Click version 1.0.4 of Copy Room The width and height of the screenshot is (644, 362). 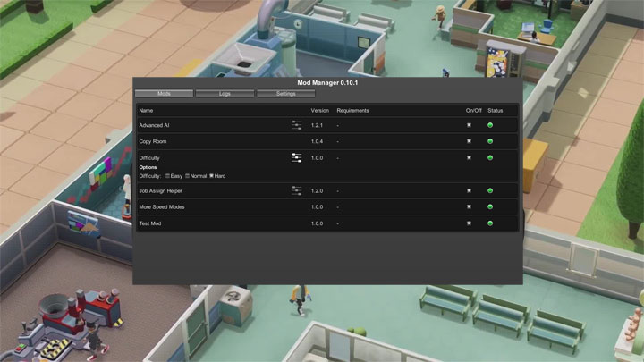point(317,141)
